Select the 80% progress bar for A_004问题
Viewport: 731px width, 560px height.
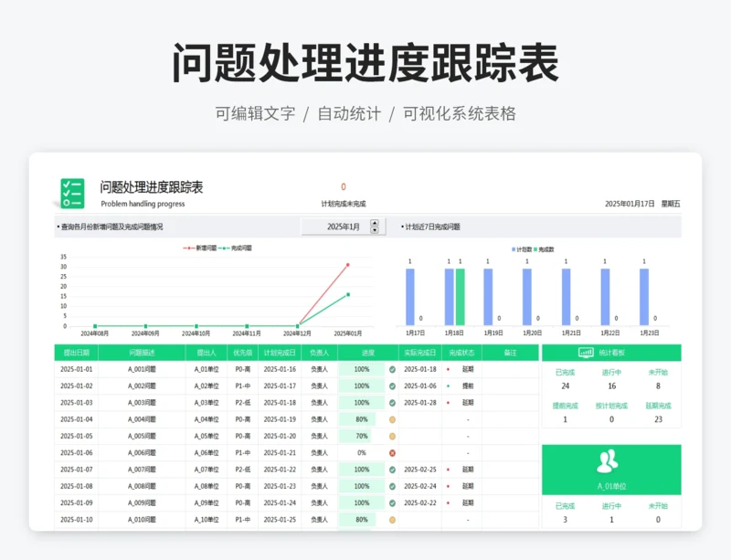click(x=358, y=419)
